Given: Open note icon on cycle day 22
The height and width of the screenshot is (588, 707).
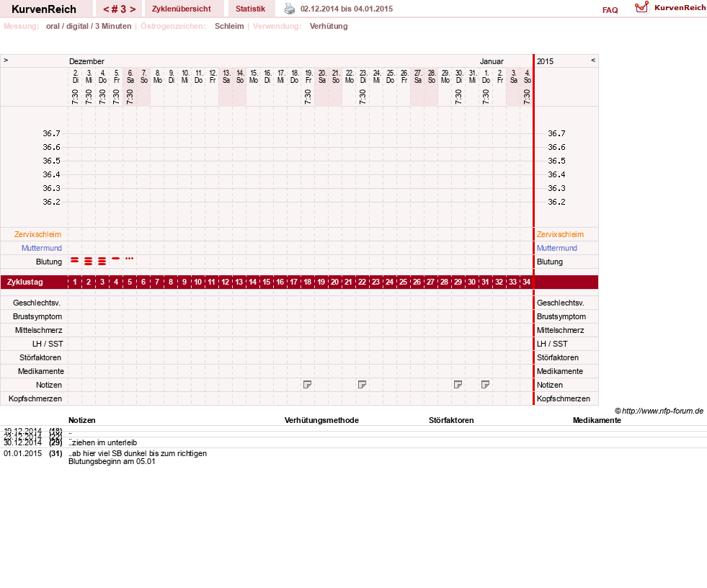Looking at the screenshot, I should click(362, 385).
